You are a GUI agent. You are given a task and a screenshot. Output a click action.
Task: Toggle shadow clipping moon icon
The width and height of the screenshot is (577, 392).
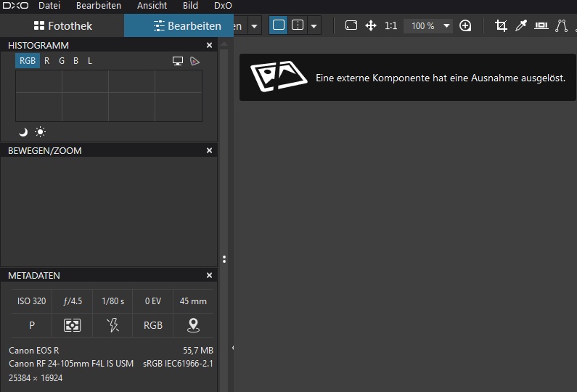point(23,132)
